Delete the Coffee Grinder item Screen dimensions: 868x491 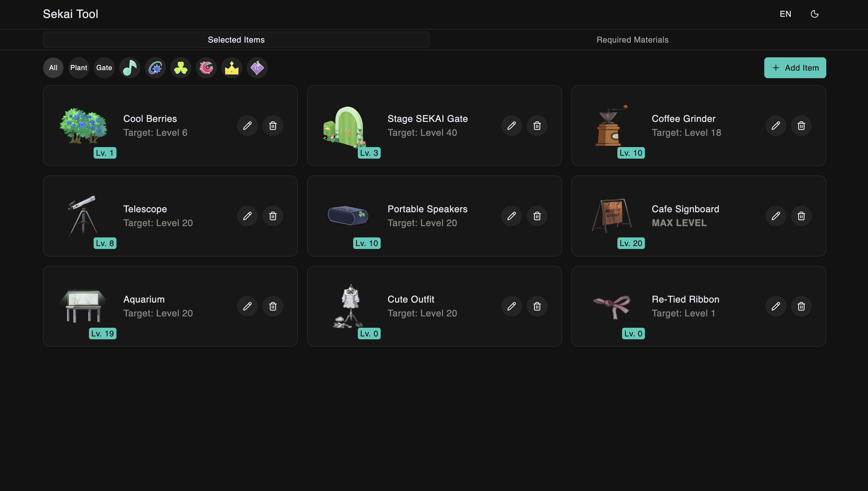pos(801,125)
